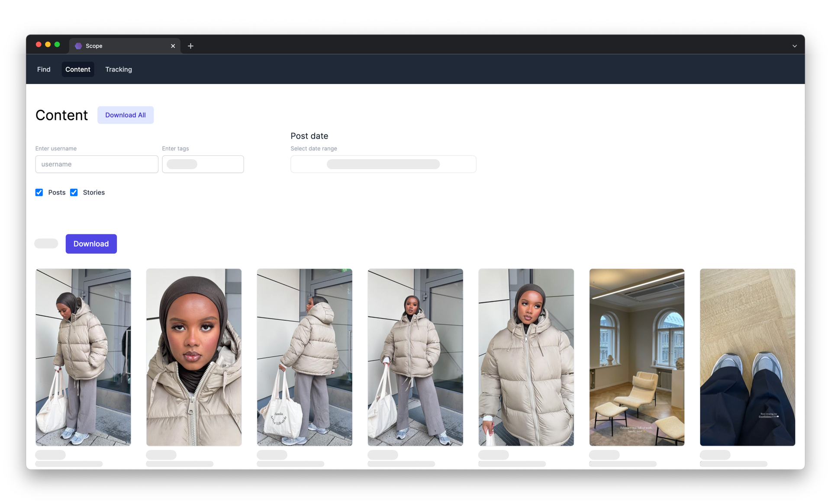Screen dimensions: 831x504
Task: Uncheck the Posts checkbox
Action: (x=39, y=193)
